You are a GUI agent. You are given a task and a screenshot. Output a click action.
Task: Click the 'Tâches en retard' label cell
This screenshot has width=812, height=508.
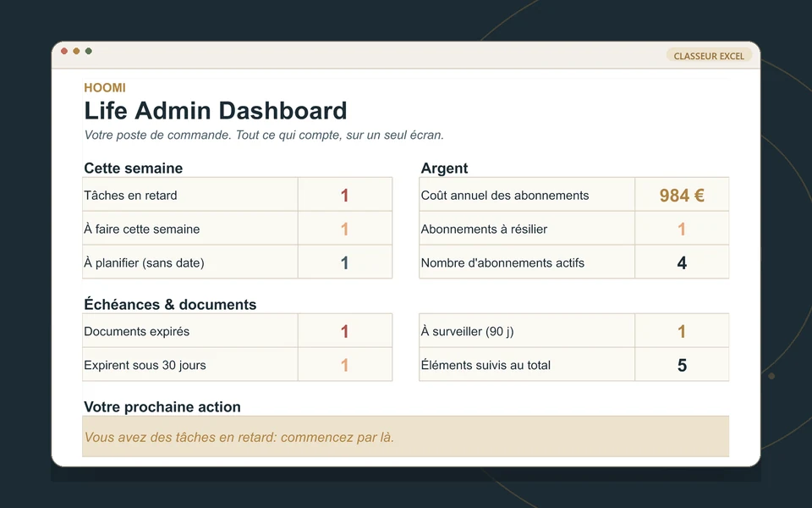(190, 195)
